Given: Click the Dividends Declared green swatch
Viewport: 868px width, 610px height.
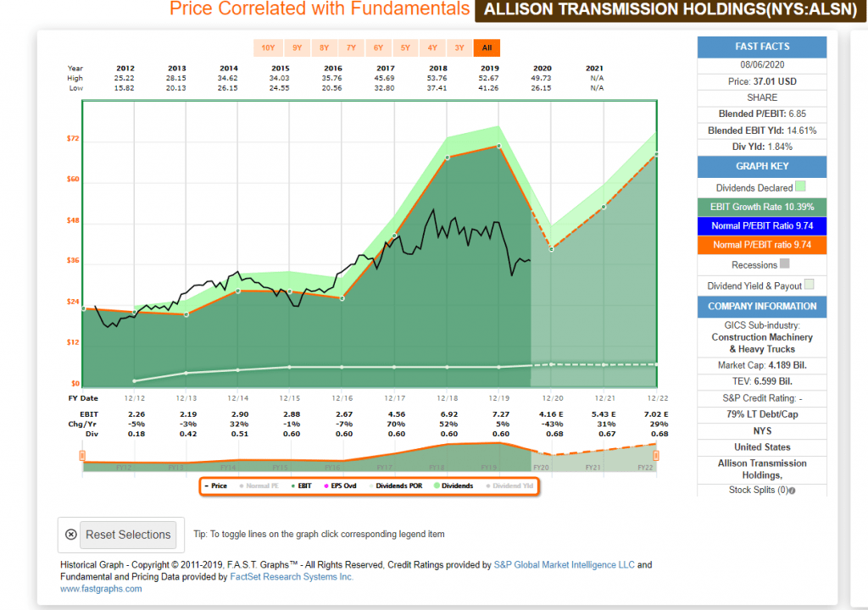Looking at the screenshot, I should point(801,187).
